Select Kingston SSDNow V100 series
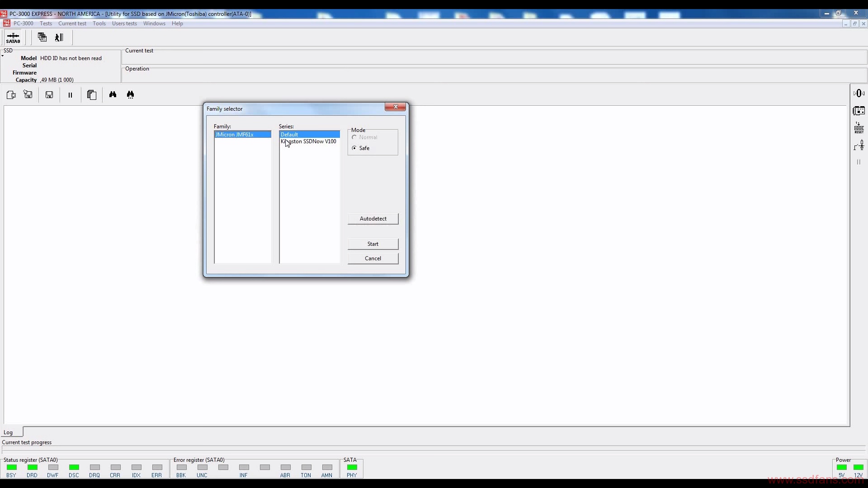Image resolution: width=868 pixels, height=488 pixels. (310, 141)
